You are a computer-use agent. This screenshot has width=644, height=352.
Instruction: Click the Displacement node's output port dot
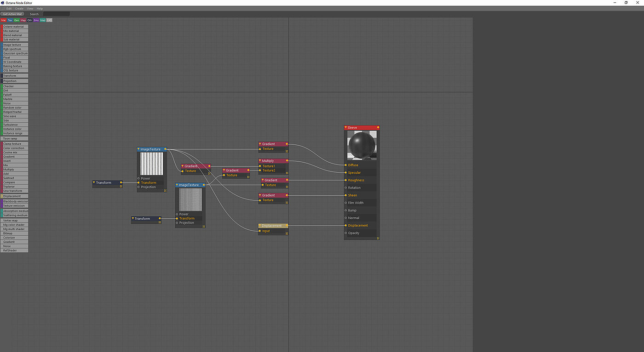click(x=287, y=226)
